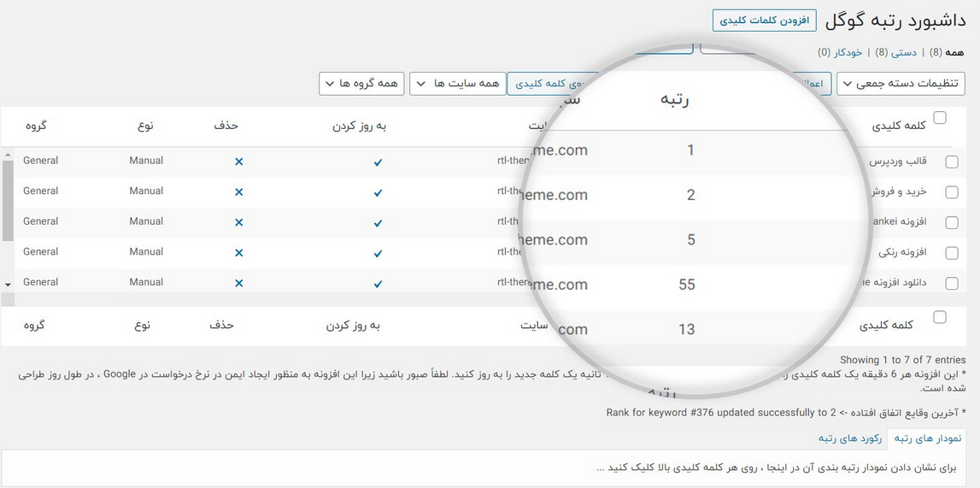Click Manual cell in قالب وردپرس row
The height and width of the screenshot is (488, 980).
[x=146, y=161]
